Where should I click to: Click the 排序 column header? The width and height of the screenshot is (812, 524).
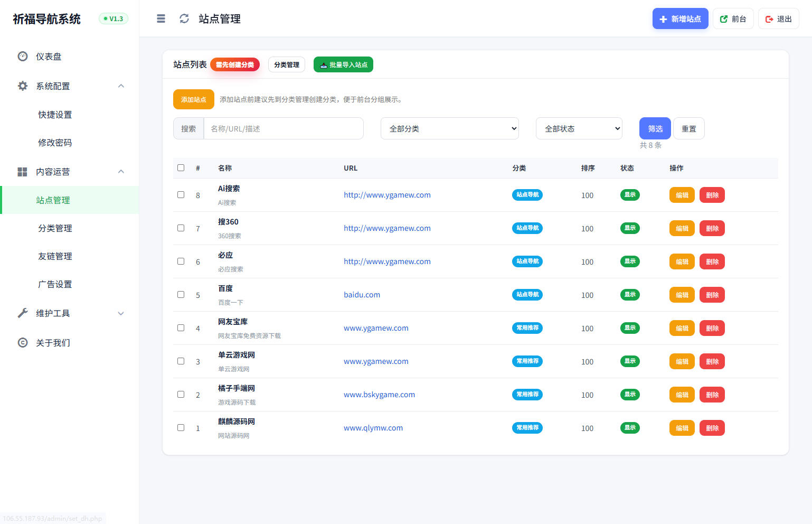[x=588, y=168]
